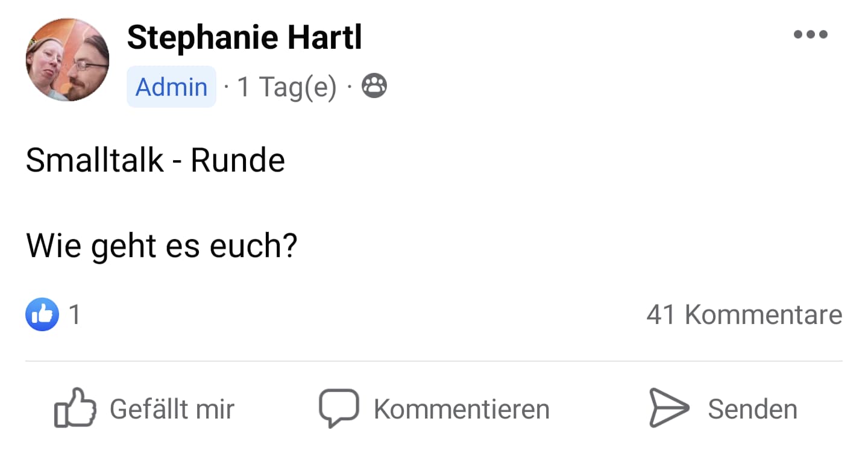Show all 41 Kommentare
The width and height of the screenshot is (868, 465).
pos(744,315)
